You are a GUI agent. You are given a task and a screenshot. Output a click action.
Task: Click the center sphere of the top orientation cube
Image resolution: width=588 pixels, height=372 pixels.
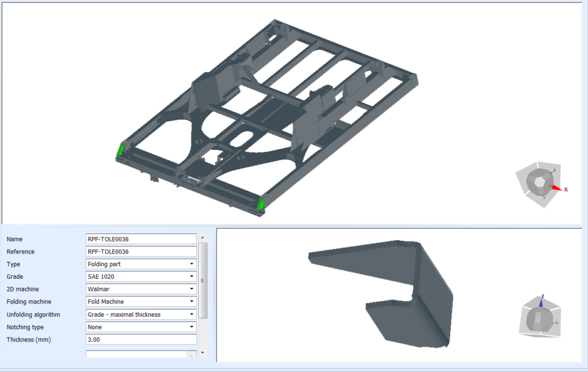coord(540,182)
